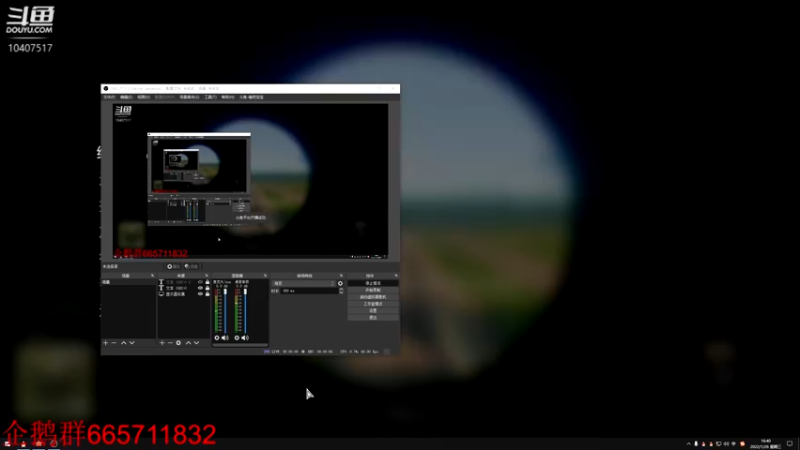
Task: Open the 编辑 (Edit) menu in OBS
Action: [x=126, y=97]
